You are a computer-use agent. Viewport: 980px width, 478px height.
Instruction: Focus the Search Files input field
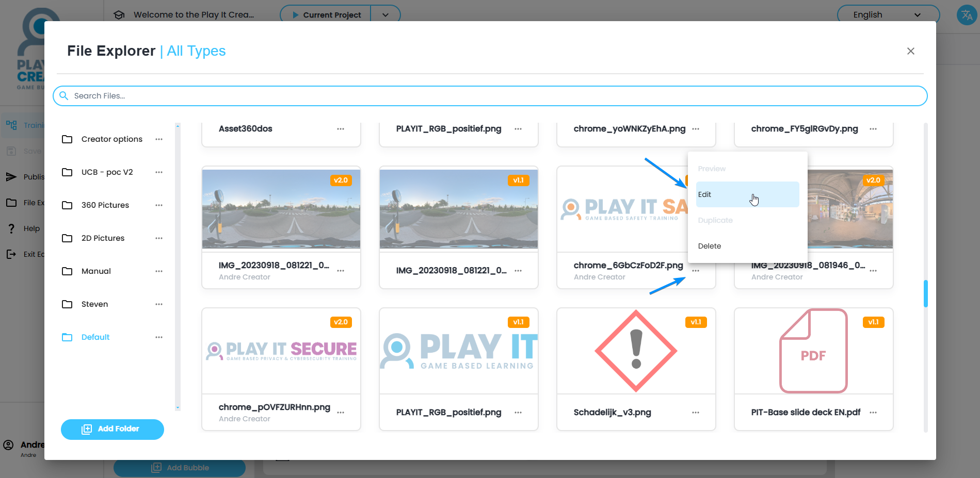[x=490, y=96]
